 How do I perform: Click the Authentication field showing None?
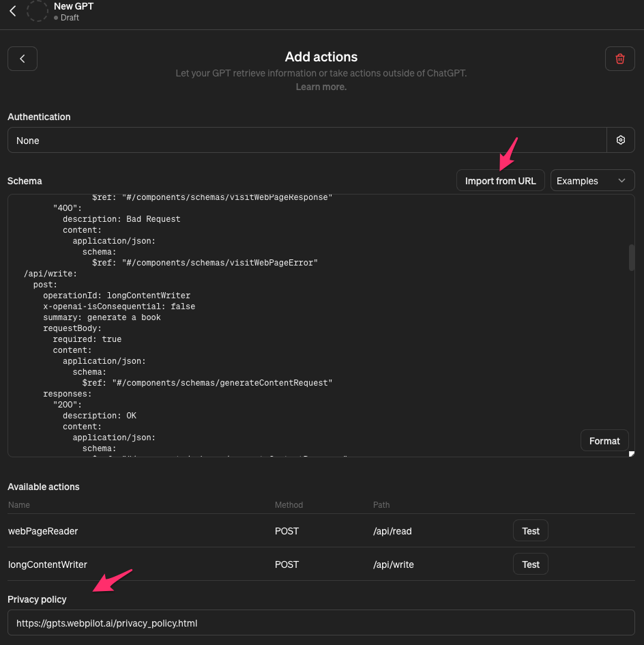tap(307, 140)
